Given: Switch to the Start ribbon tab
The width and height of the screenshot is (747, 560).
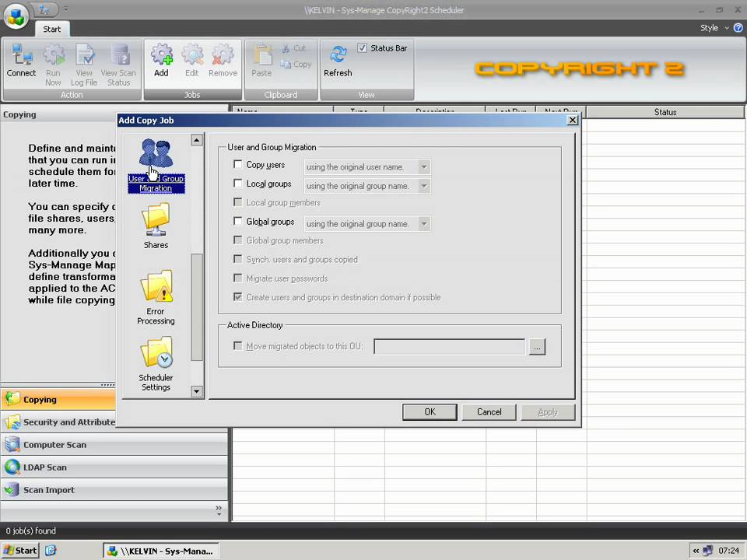Looking at the screenshot, I should tap(52, 29).
